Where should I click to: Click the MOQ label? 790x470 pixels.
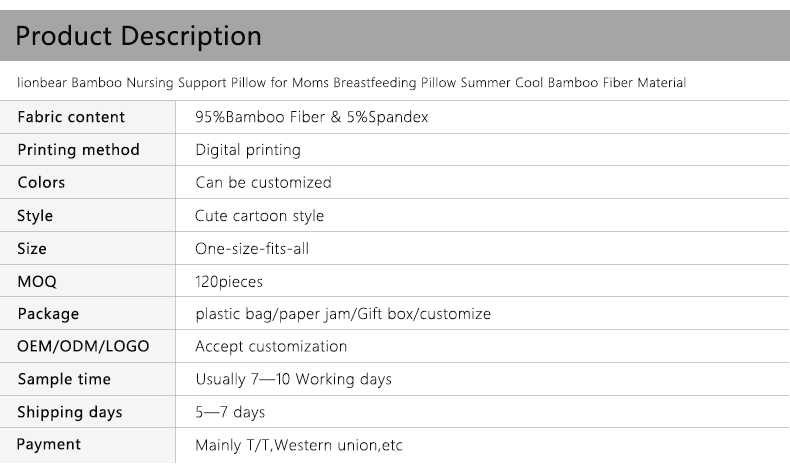(x=37, y=282)
